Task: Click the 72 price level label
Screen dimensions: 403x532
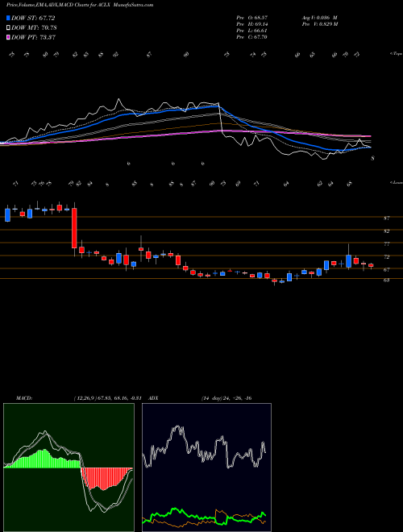Action: pyautogui.click(x=386, y=257)
